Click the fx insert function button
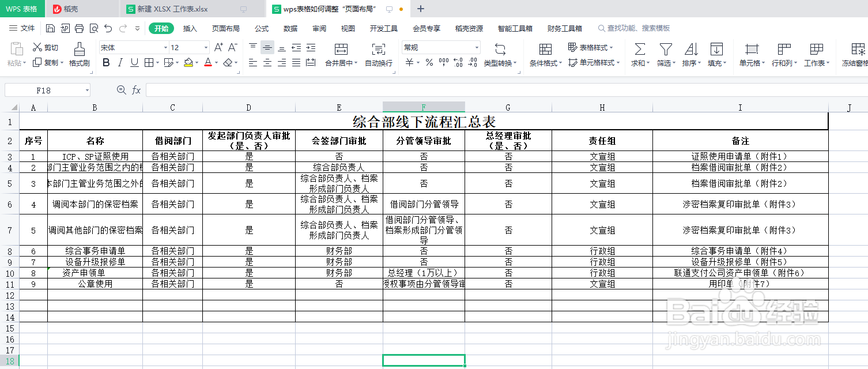868x369 pixels. pos(137,90)
